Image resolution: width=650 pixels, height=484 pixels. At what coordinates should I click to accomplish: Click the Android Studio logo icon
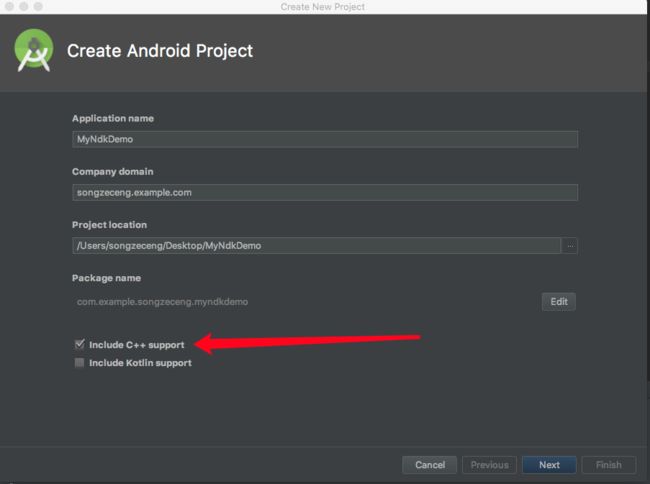tap(34, 51)
